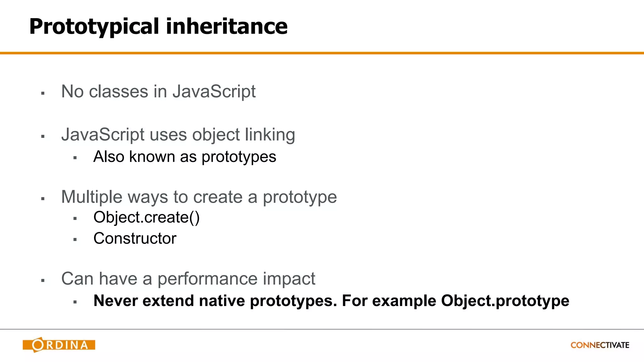The height and width of the screenshot is (362, 644).
Task: Select the "JavaScript uses object linking" line
Action: tap(178, 135)
